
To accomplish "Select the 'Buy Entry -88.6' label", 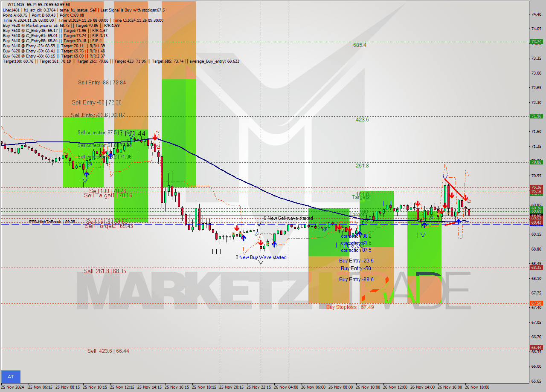I will tap(357, 280).
